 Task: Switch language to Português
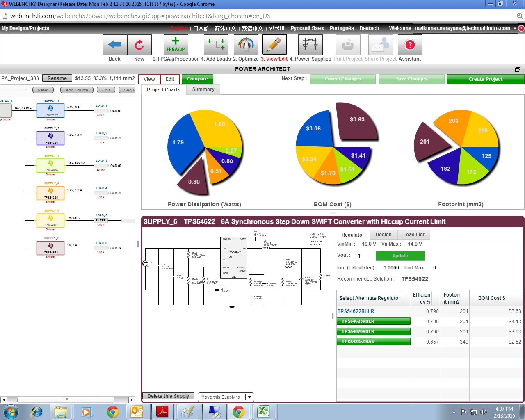(x=342, y=28)
